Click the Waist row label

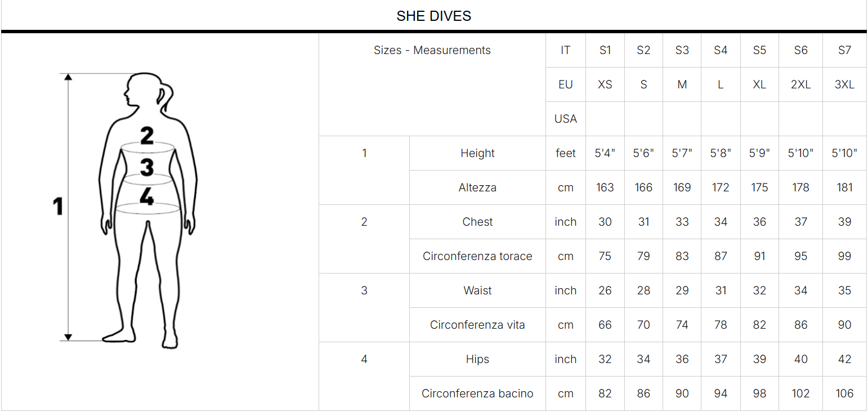[x=477, y=290]
